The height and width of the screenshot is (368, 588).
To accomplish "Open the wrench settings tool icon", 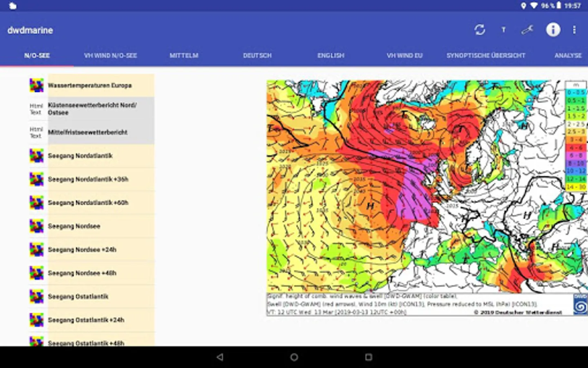I will [x=527, y=30].
